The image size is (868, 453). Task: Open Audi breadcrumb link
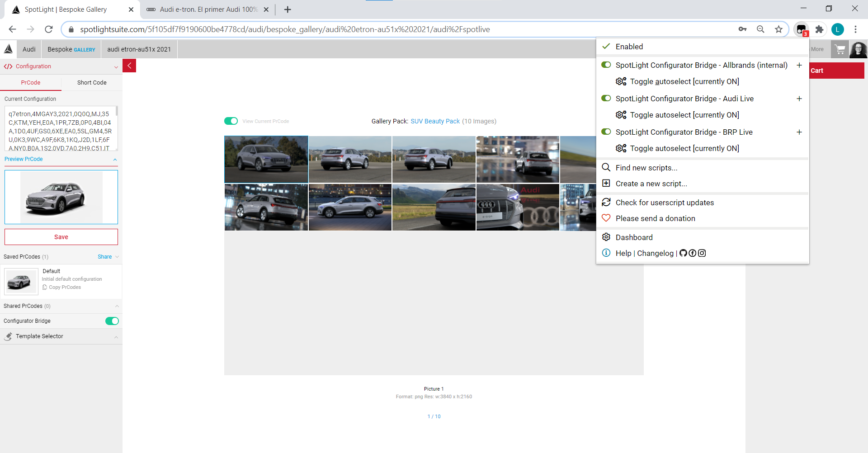point(29,49)
